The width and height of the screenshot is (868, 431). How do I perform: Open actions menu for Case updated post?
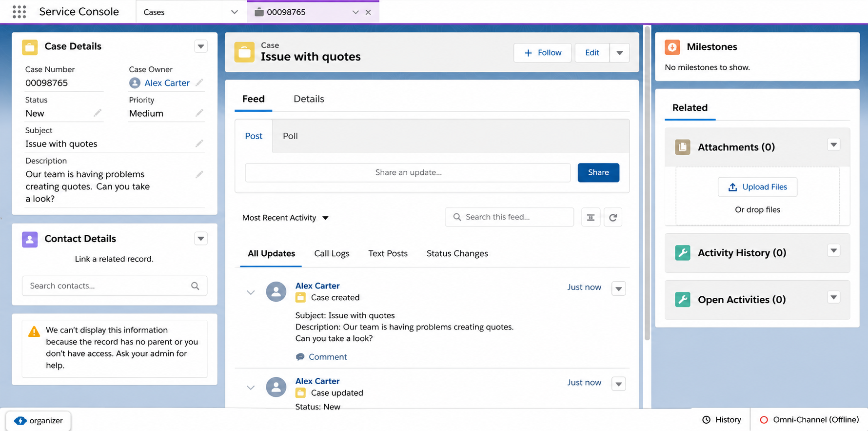(x=618, y=384)
